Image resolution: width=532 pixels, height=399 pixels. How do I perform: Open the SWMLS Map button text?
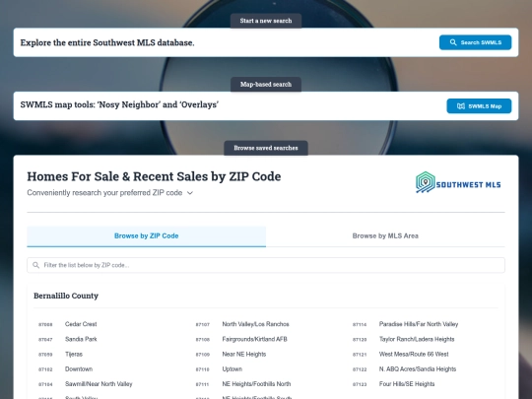(485, 106)
